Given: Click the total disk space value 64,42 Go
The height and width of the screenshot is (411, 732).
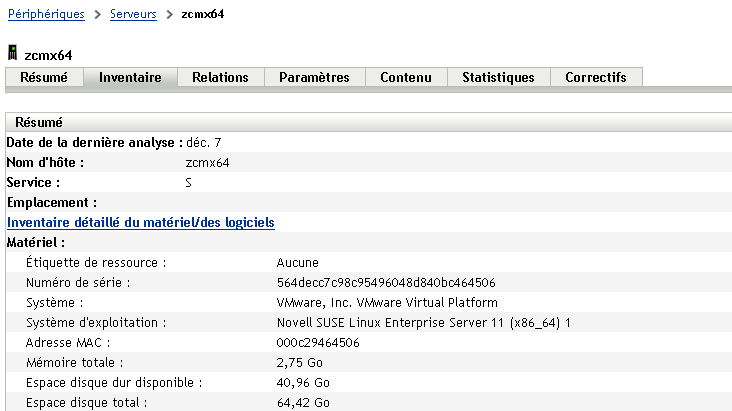Looking at the screenshot, I should [305, 402].
